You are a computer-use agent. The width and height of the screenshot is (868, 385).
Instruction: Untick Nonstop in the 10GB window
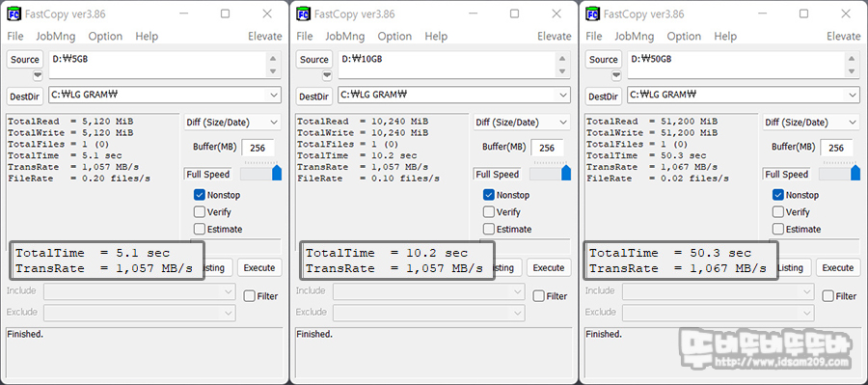point(489,195)
